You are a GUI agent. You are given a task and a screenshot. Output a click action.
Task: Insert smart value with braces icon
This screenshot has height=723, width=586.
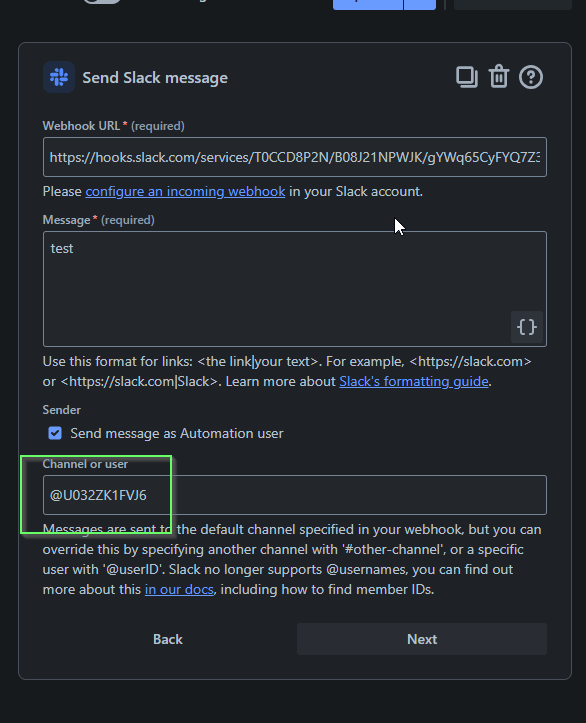[x=527, y=327]
